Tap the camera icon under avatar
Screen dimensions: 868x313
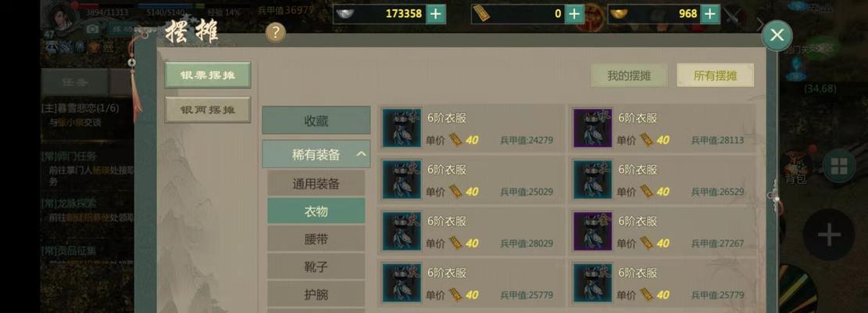coord(92,29)
